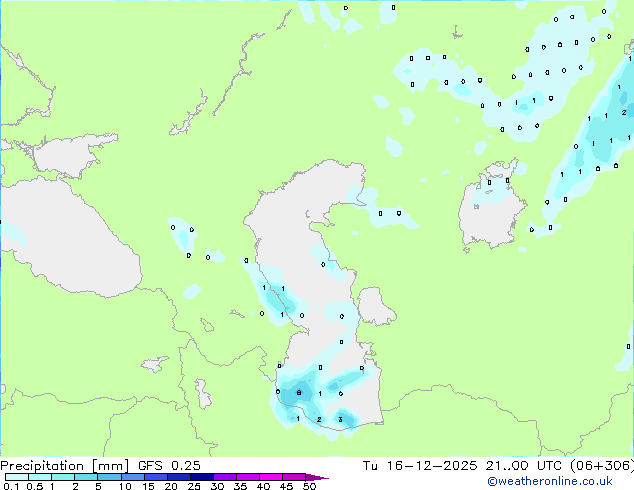This screenshot has width=634, height=490.
Task: Select the legend swatch between 5 and 10
Action: coord(109,477)
